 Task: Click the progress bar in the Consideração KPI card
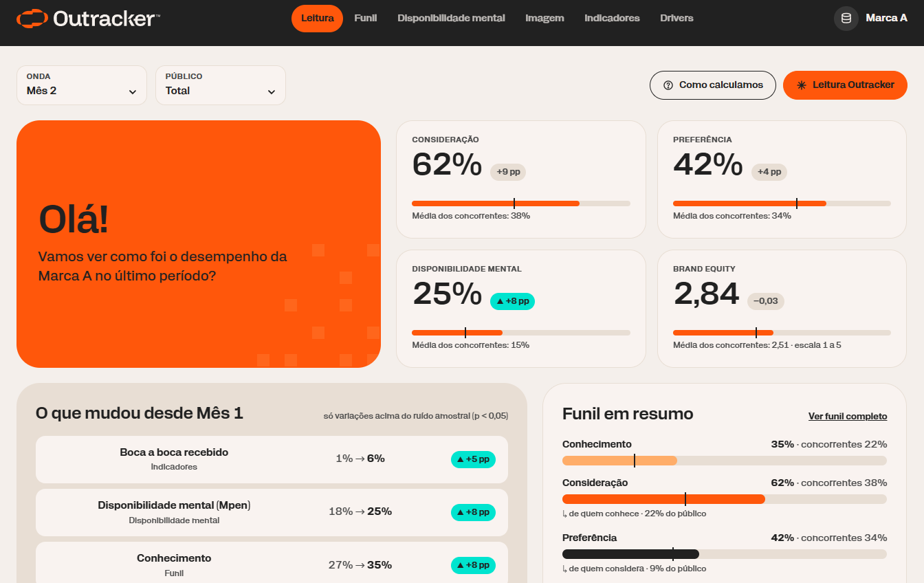pyautogui.click(x=521, y=203)
